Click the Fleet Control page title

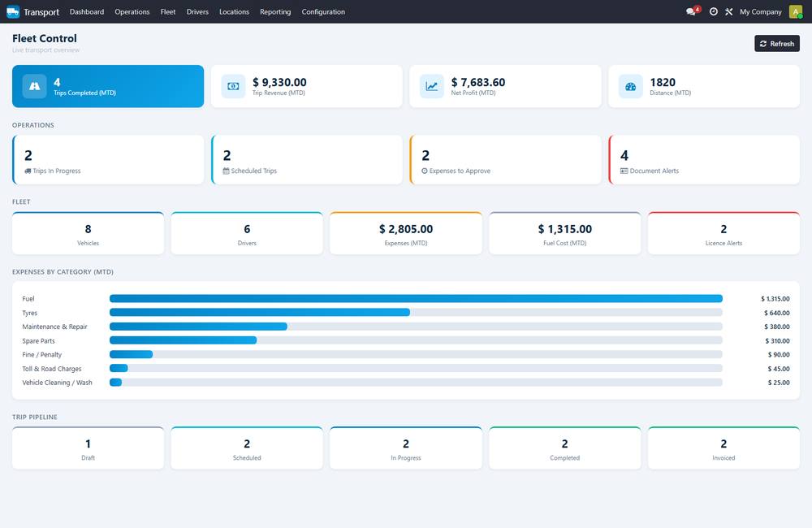[45, 38]
